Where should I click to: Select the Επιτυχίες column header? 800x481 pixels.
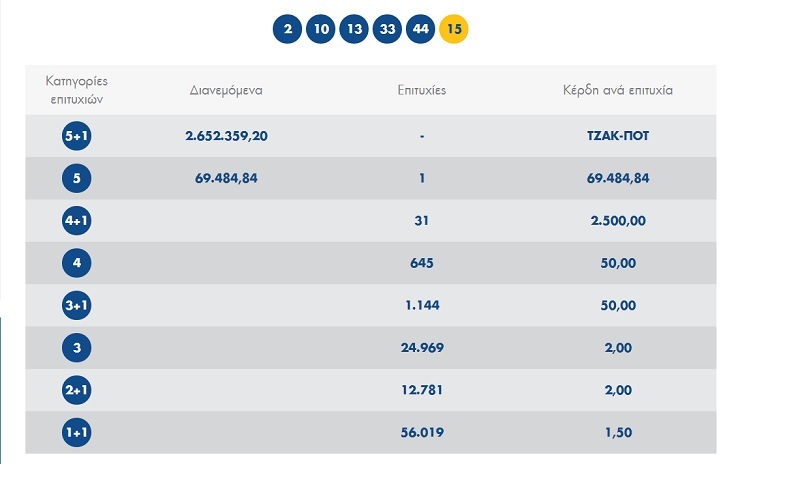point(422,90)
